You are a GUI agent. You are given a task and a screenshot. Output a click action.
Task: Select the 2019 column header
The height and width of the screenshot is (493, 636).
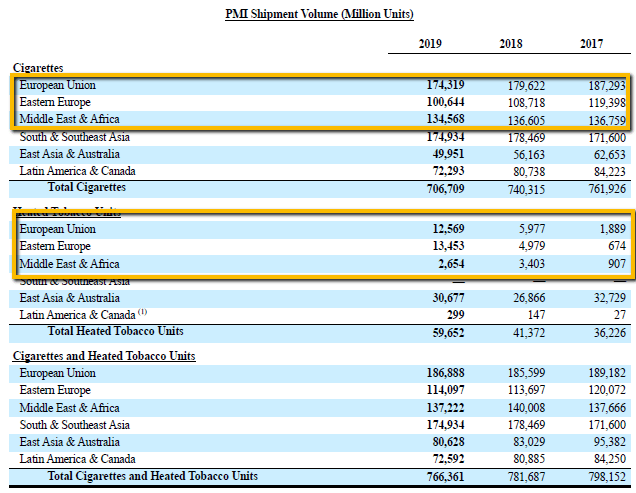(431, 45)
